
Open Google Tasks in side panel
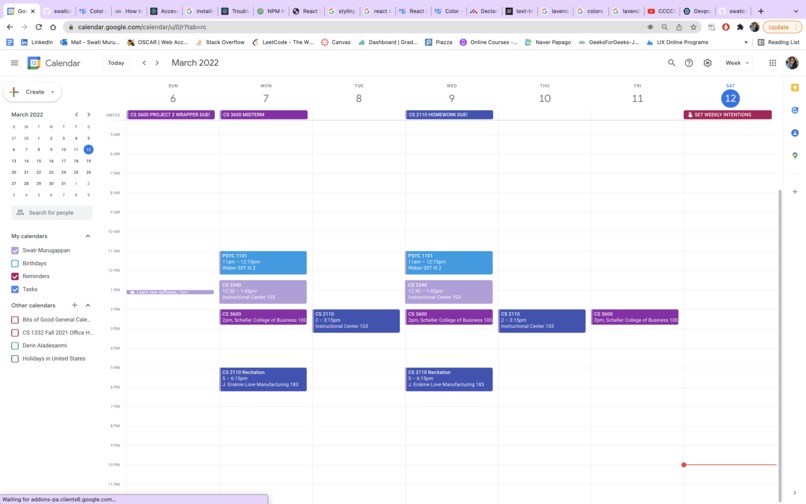(795, 110)
